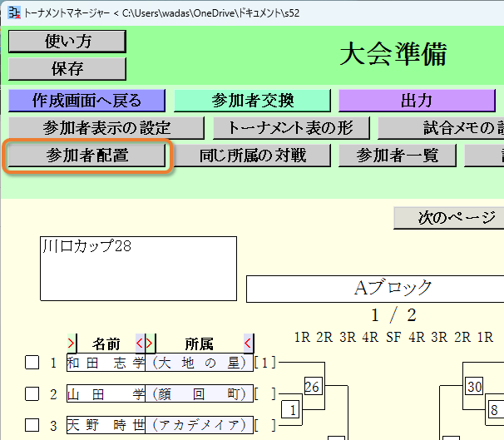Click the 保存 save button
Image resolution: width=504 pixels, height=440 pixels.
[x=67, y=69]
